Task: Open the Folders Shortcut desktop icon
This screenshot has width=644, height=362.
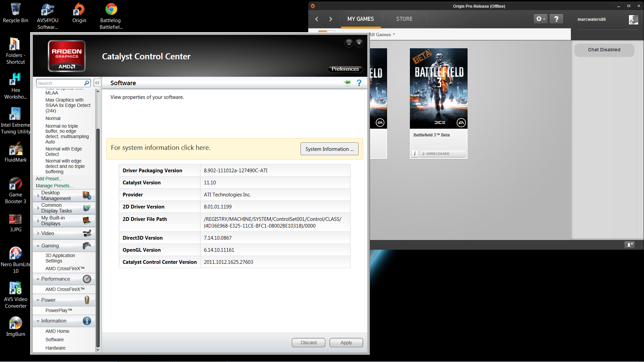Action: (15, 51)
